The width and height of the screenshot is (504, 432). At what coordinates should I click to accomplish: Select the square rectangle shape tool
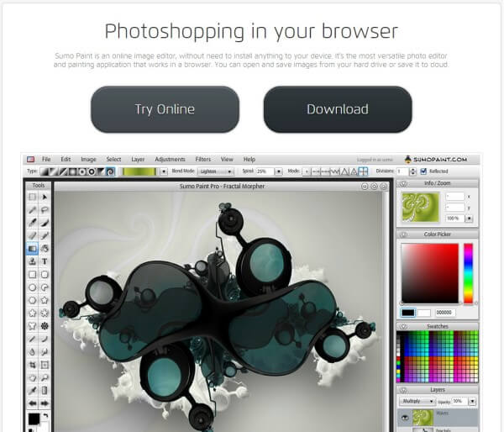[32, 274]
